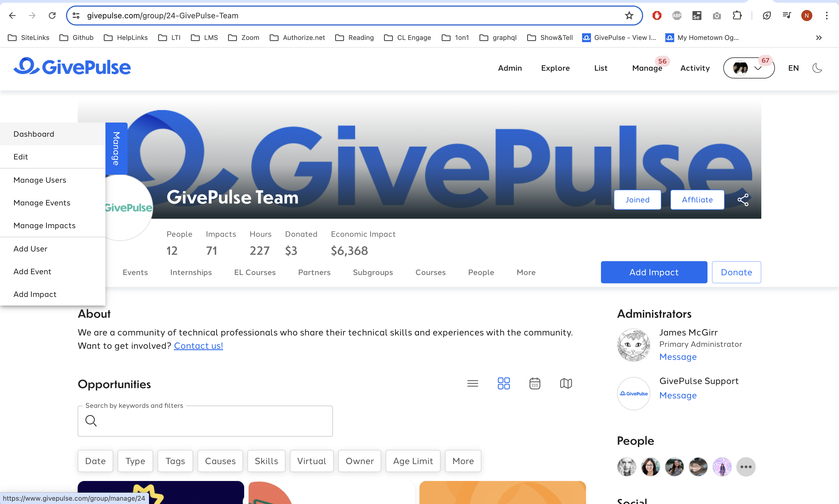This screenshot has height=504, width=839.
Task: Open the My Hometown bookmark
Action: pos(702,38)
